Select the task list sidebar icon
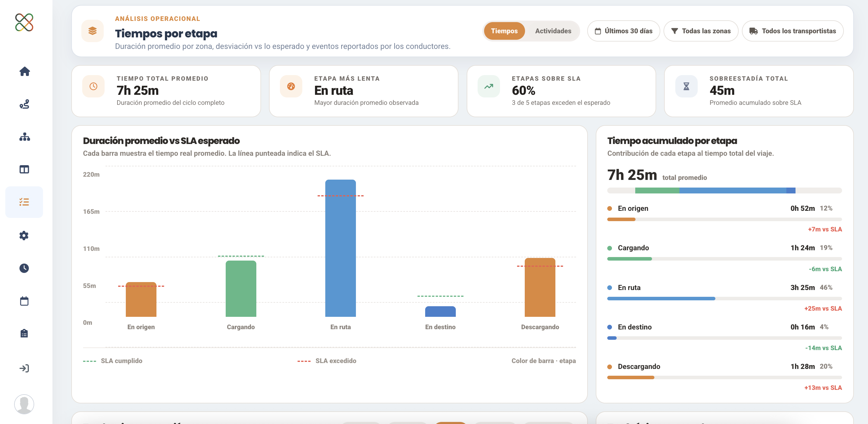Screen dimensions: 868x424 point(24,202)
